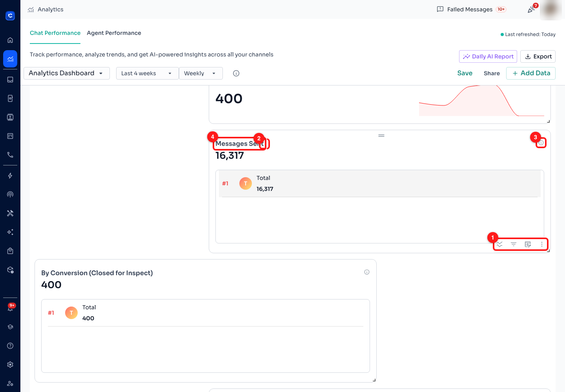
Task: Open the phone calls icon in the sidebar
Action: tap(10, 155)
